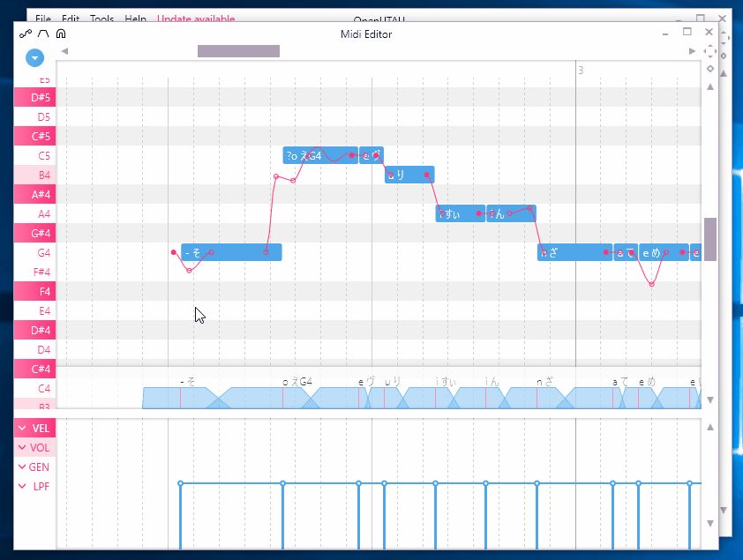Screen dimensions: 743x560
Task: Toggle the VOL expression lane
Action: pos(35,448)
